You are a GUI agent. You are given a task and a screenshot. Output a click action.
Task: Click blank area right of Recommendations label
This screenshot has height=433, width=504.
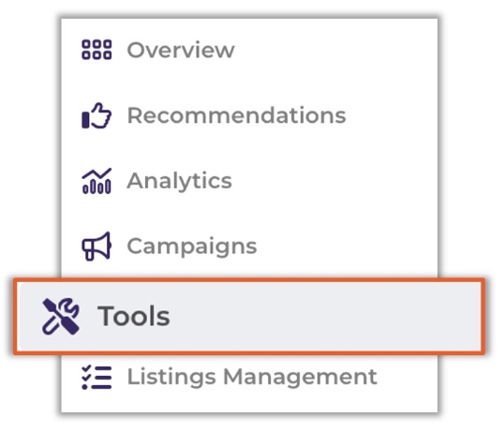(x=393, y=115)
